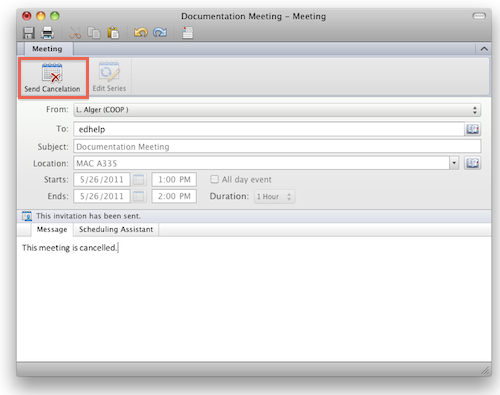Click the start time 1:00 PM field
Viewport: 500px width, 395px height.
(x=174, y=180)
